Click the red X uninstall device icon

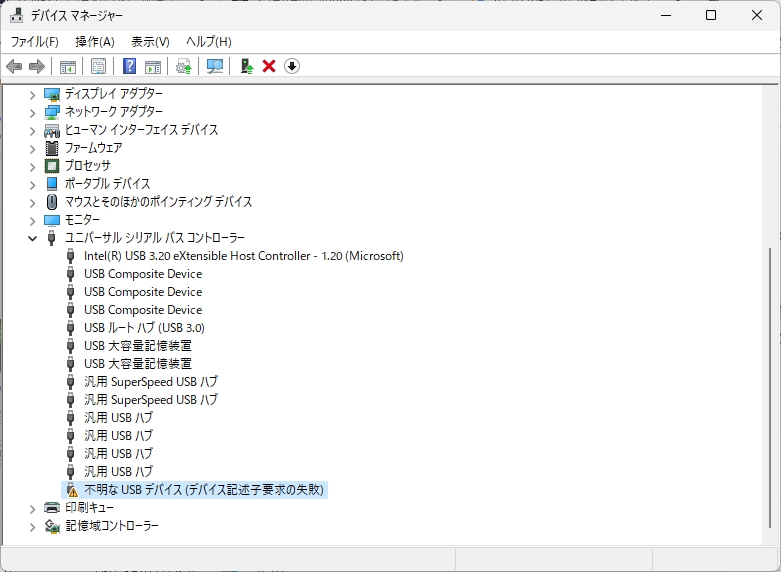(269, 66)
